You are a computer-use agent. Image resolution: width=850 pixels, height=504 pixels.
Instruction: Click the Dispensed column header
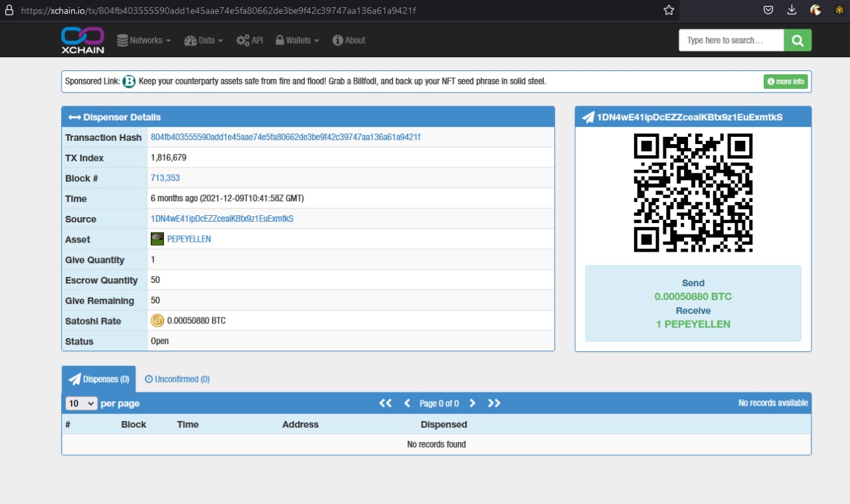(444, 424)
